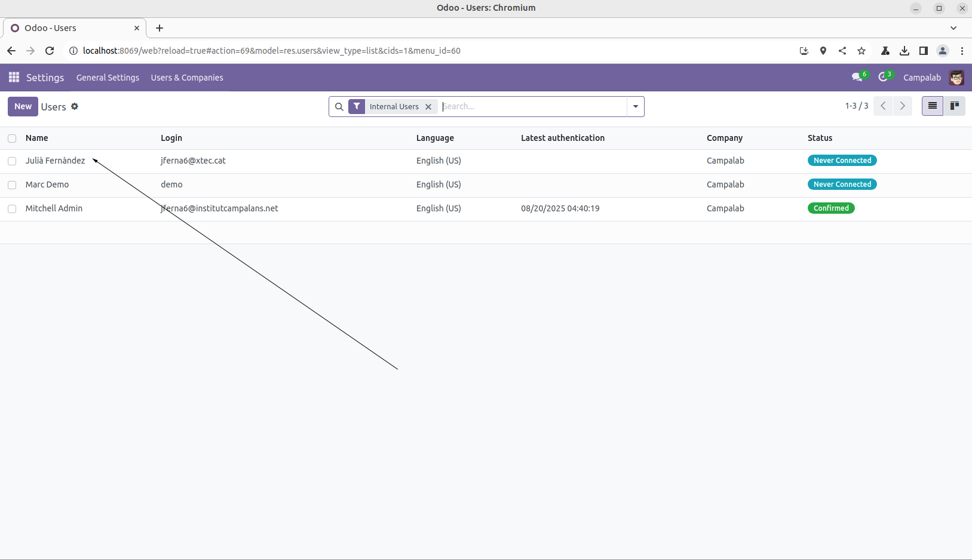The image size is (972, 560).
Task: Open the messages conversations icon
Action: click(x=857, y=78)
